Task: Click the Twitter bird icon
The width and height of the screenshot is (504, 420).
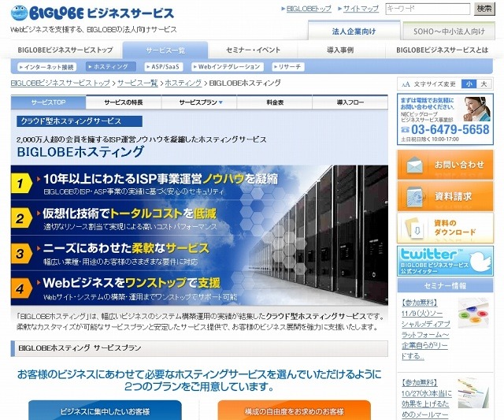Action: click(481, 260)
